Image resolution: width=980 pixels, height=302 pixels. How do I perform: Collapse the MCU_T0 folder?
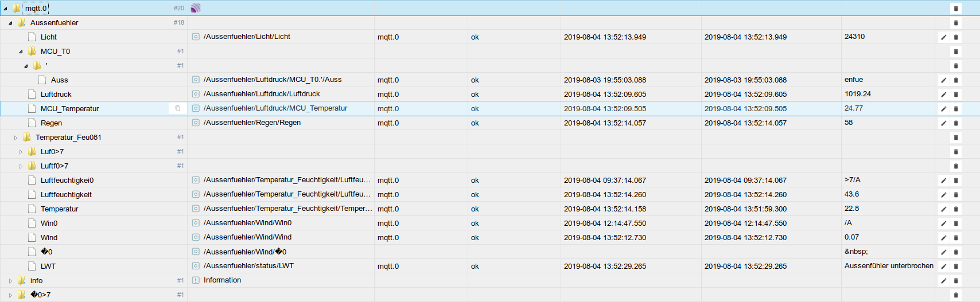tap(21, 52)
